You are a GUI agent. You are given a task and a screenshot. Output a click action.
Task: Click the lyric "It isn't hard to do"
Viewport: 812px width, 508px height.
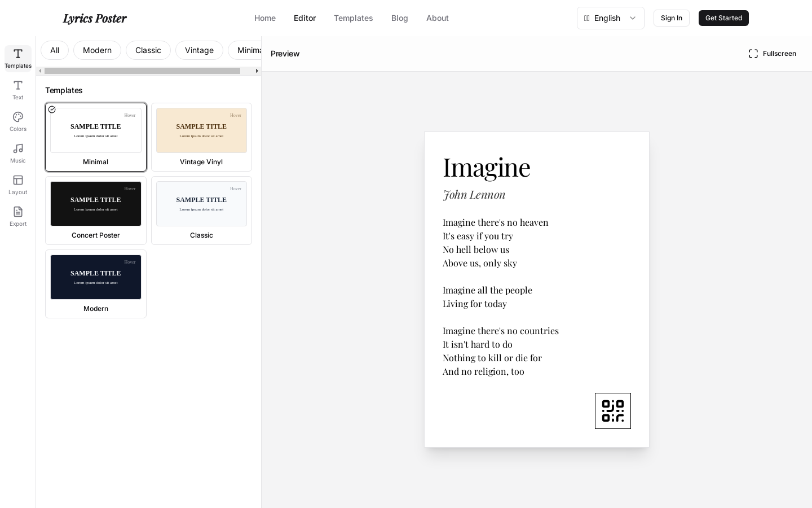pyautogui.click(x=478, y=344)
